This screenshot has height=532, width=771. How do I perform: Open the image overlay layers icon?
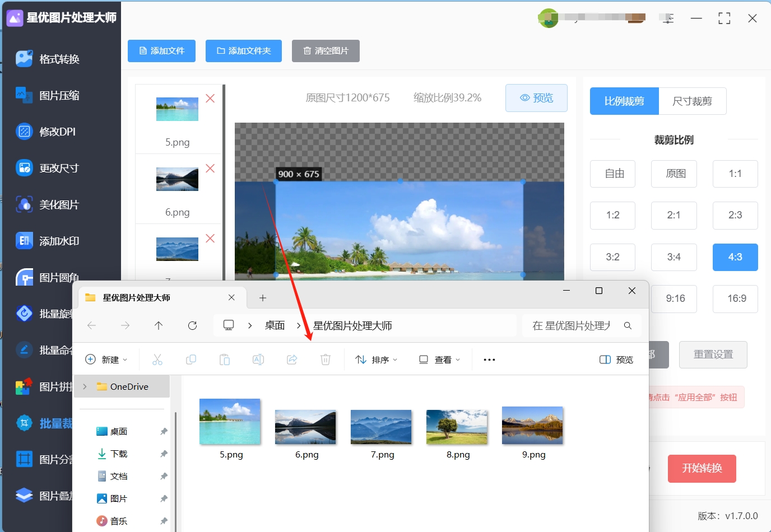click(24, 496)
